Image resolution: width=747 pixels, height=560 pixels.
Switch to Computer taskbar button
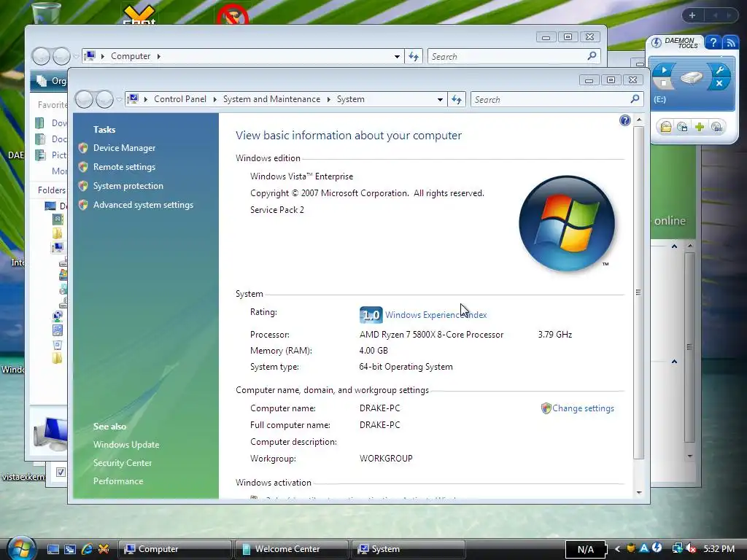point(174,549)
